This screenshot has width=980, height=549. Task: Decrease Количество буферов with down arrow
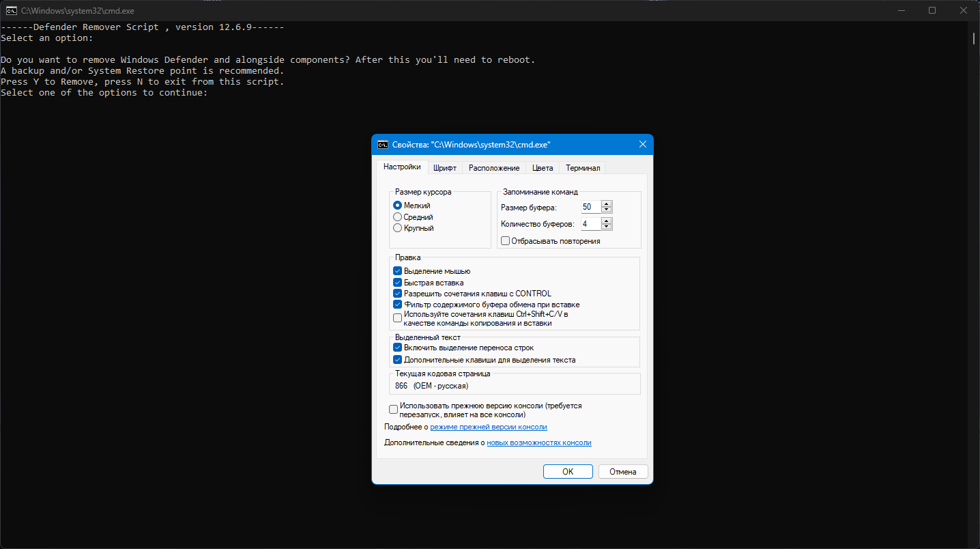tap(607, 227)
